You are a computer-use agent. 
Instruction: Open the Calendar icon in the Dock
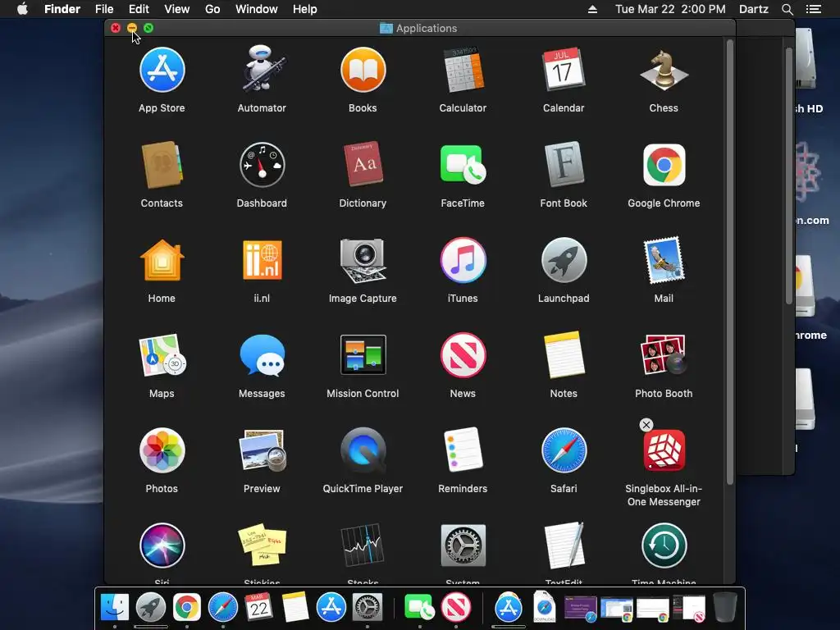pos(258,608)
